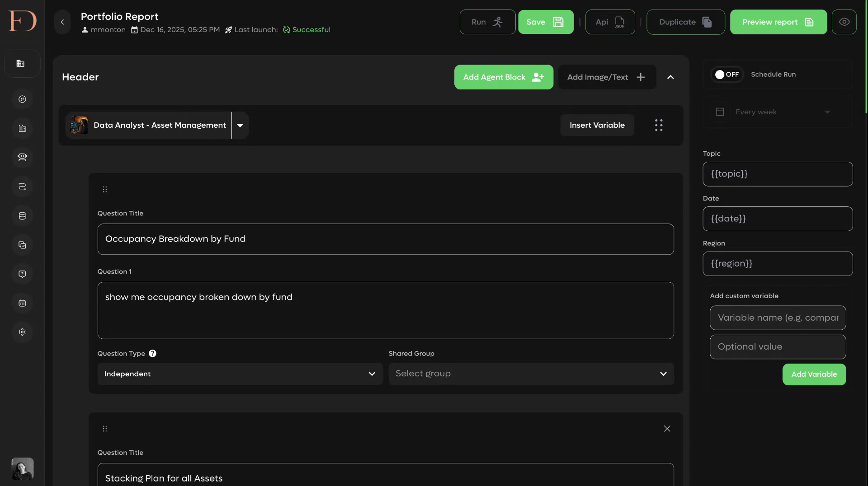This screenshot has width=868, height=486.
Task: Click the Region variable field
Action: 778,263
